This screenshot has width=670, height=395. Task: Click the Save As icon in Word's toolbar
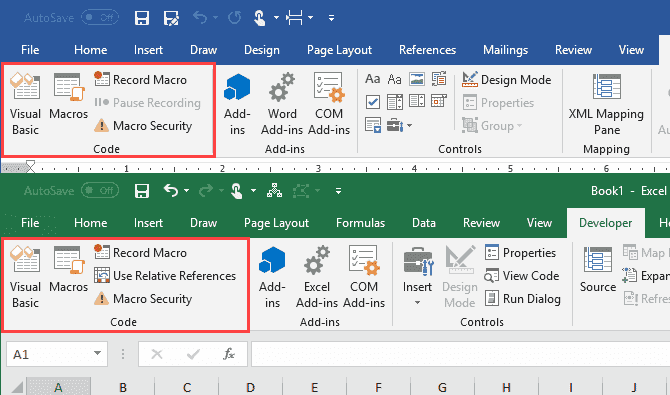(171, 18)
